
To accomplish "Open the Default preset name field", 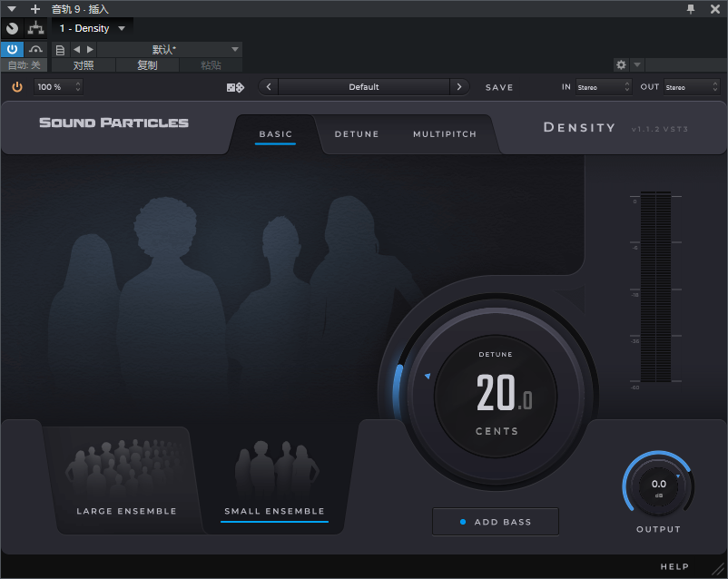I will pyautogui.click(x=364, y=87).
